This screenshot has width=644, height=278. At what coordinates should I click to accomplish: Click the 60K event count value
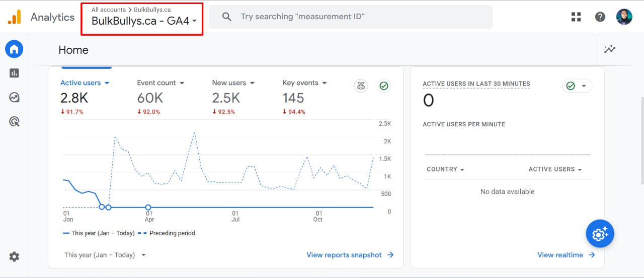[150, 98]
